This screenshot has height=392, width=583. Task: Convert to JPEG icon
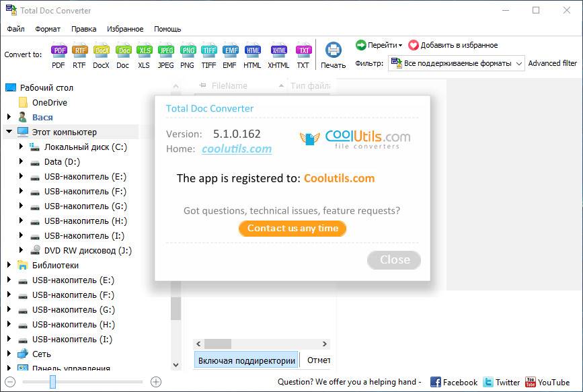[166, 51]
